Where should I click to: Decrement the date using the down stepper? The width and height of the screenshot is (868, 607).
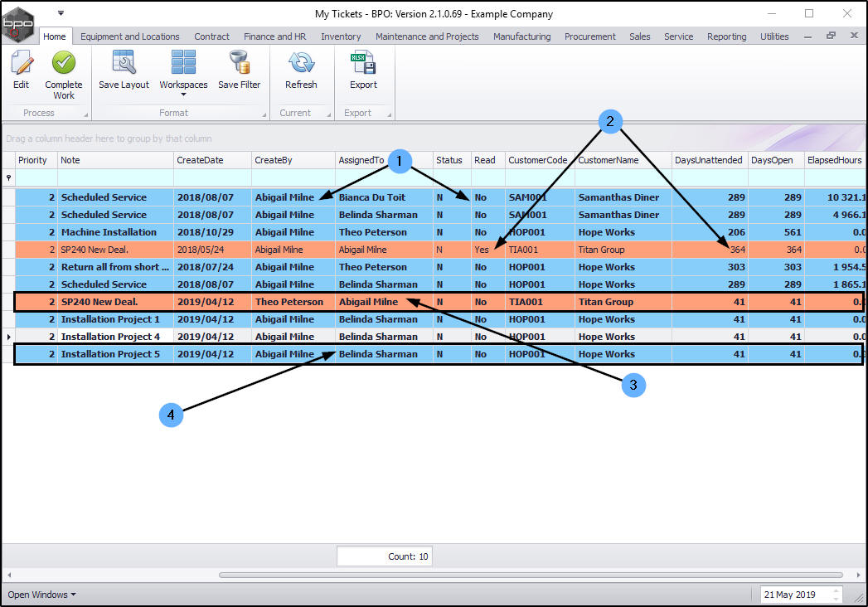(x=836, y=599)
